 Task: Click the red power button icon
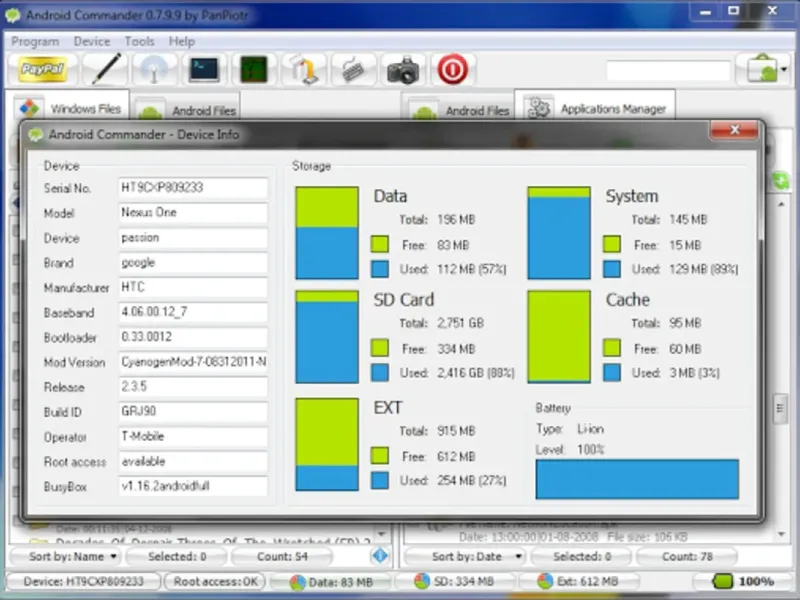pos(452,69)
